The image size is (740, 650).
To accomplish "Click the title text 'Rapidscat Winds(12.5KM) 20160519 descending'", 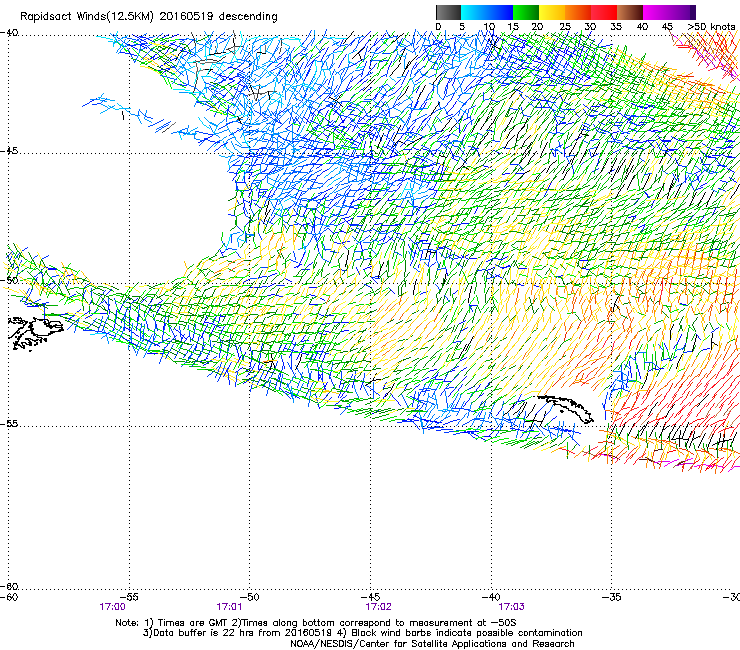I will (149, 16).
